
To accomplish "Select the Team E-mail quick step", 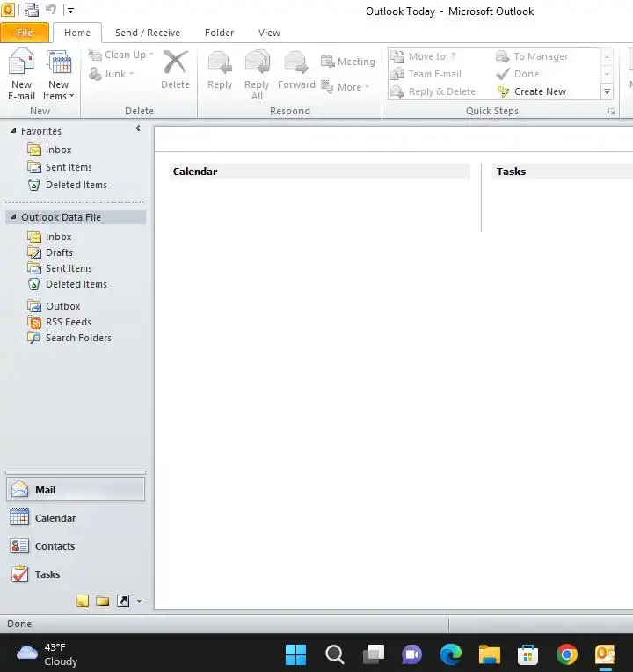I will tap(426, 74).
